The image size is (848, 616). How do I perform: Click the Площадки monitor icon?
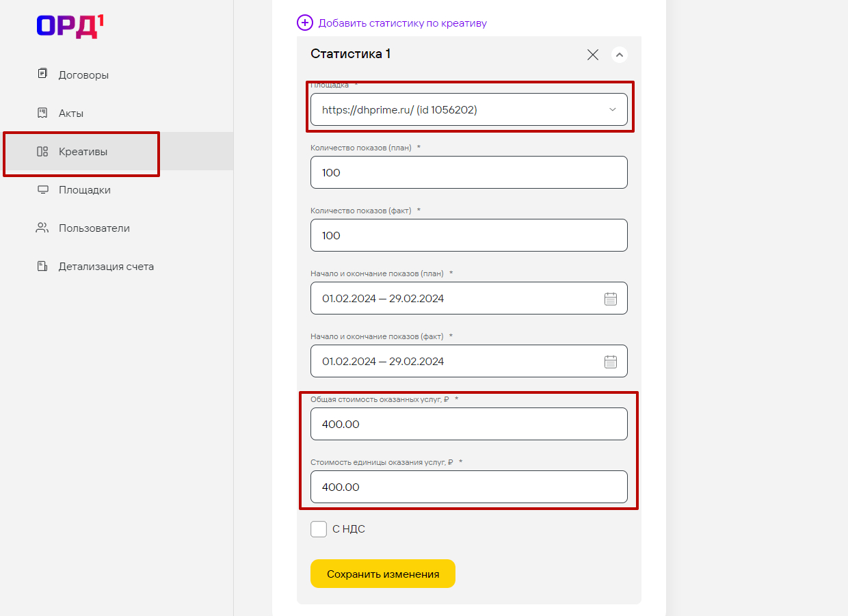tap(42, 189)
